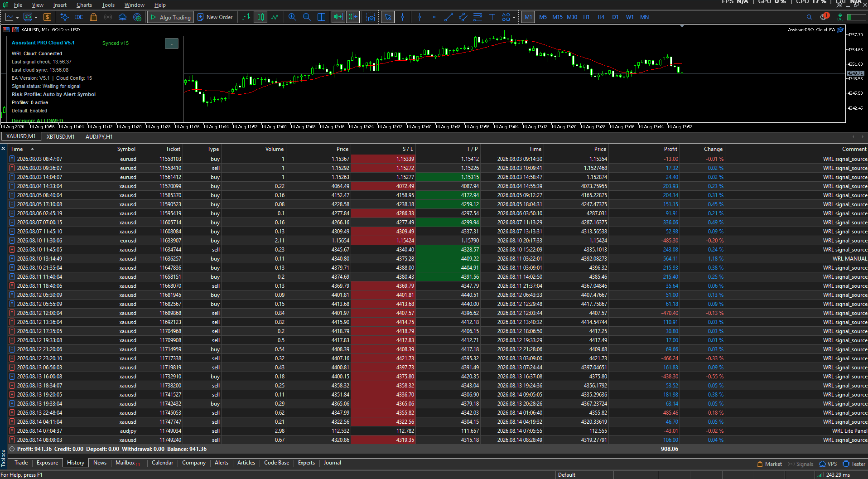
Task: Select ticket 11749034 audjpy row
Action: 438,431
